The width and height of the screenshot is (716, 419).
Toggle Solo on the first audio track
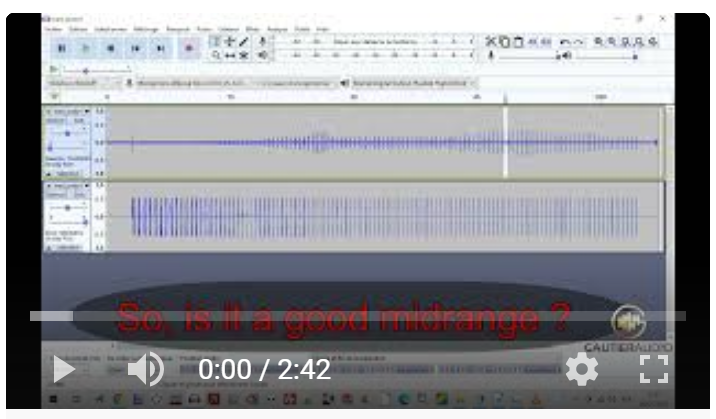click(77, 122)
